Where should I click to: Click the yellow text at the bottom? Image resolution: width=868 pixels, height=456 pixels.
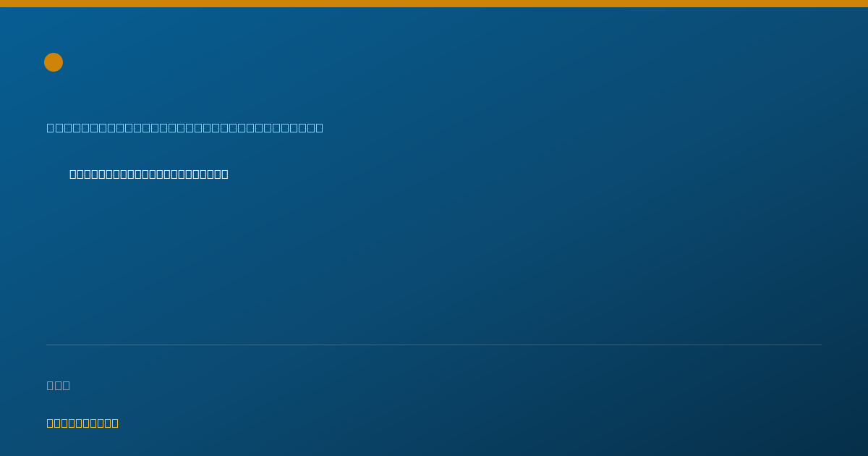tap(82, 423)
